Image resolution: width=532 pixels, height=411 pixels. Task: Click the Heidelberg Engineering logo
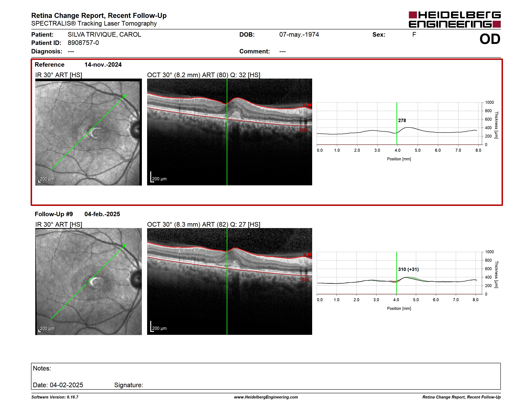coord(455,20)
